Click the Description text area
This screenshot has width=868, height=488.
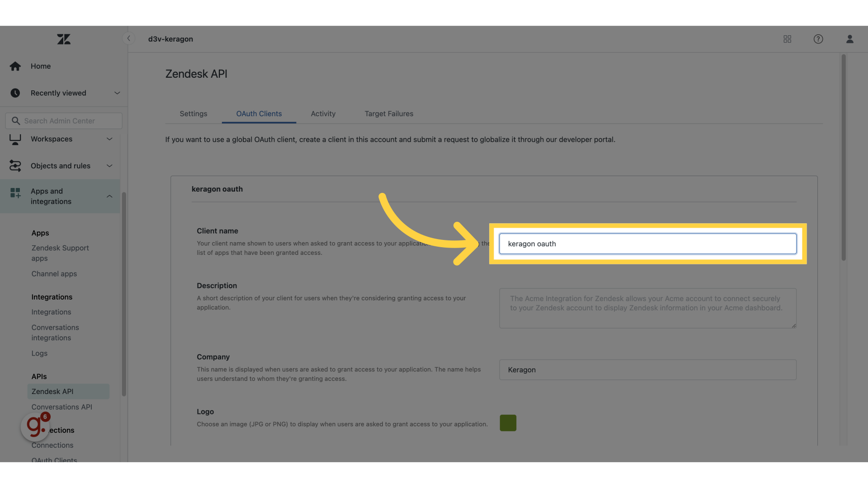648,309
